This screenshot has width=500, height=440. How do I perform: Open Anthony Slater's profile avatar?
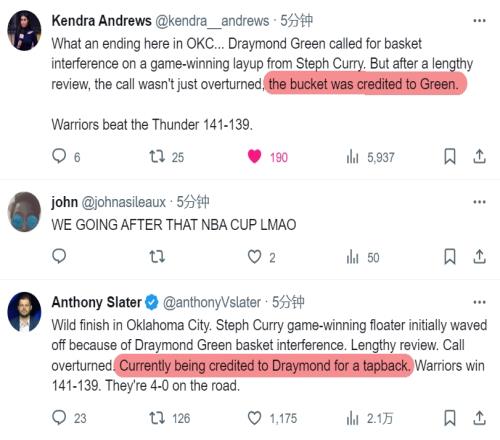coord(24,312)
